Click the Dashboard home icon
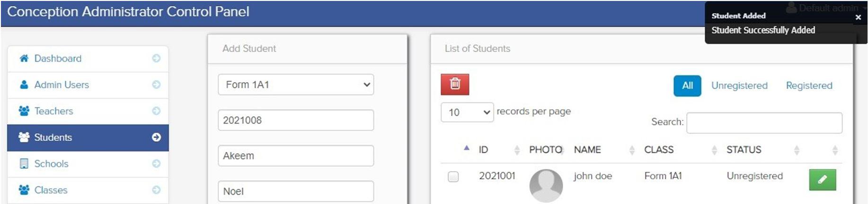 [24, 58]
